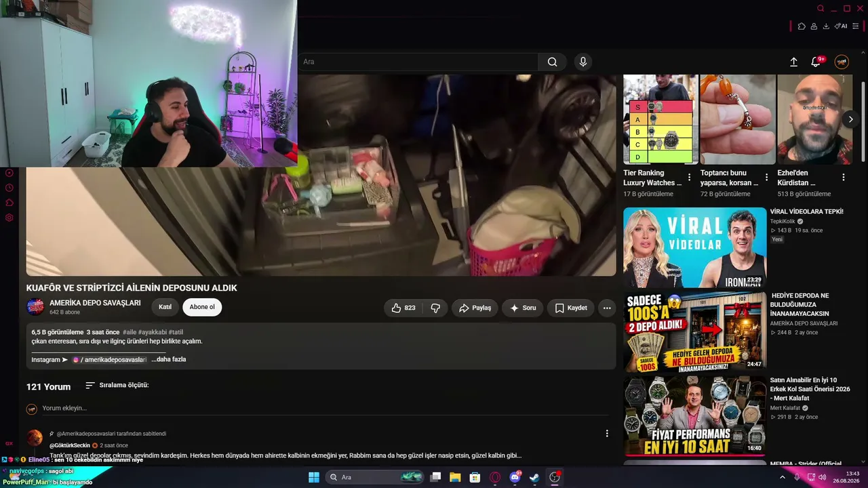Open @GöktürkSeckin commenter profile

[x=70, y=445]
